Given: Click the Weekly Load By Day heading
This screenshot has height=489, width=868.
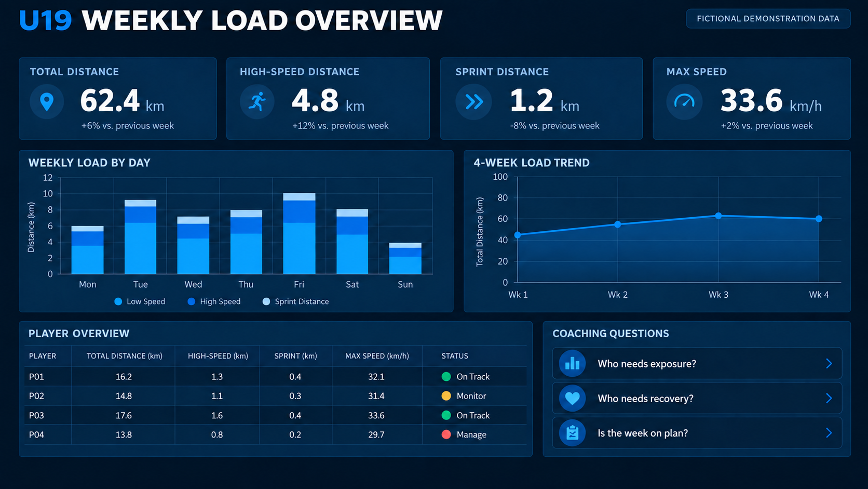Looking at the screenshot, I should tap(89, 163).
